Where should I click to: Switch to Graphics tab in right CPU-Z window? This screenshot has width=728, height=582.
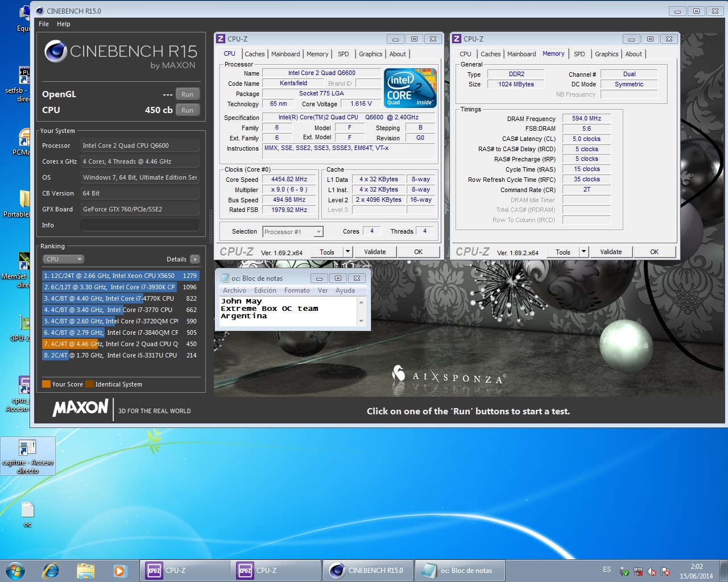click(x=607, y=54)
